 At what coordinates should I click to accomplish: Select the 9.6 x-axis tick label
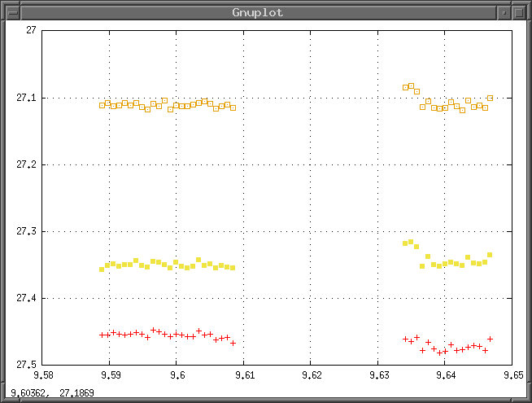pyautogui.click(x=177, y=377)
